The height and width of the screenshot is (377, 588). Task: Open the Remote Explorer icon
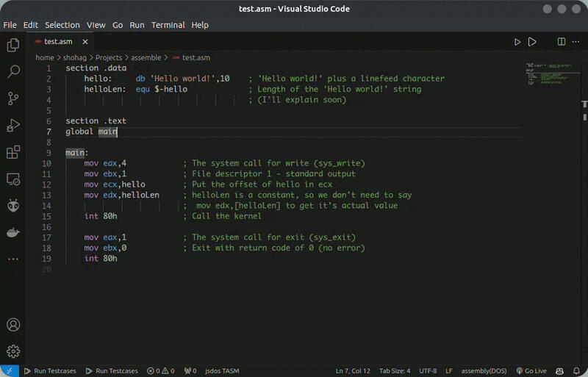12,179
